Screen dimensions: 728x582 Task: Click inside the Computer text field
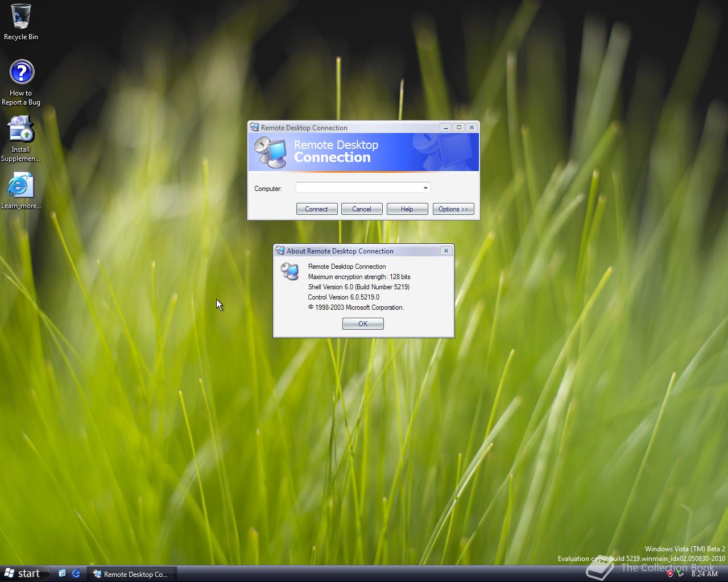click(x=358, y=188)
